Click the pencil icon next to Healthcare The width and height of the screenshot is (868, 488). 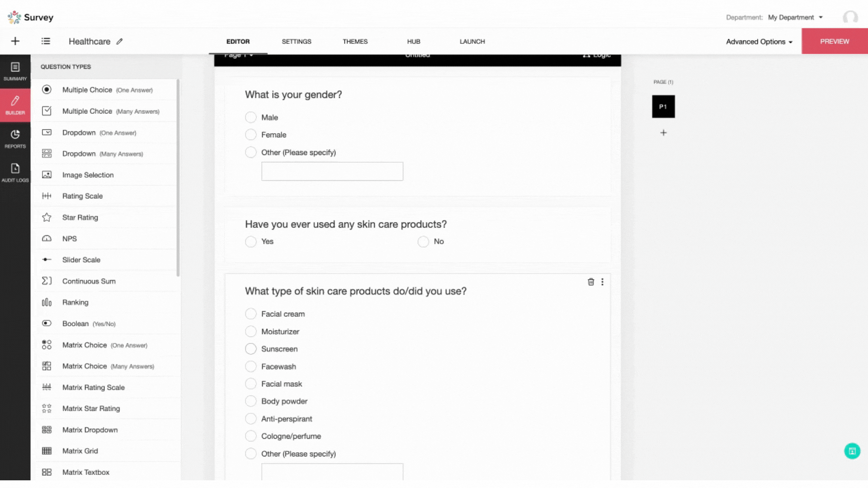pos(119,42)
